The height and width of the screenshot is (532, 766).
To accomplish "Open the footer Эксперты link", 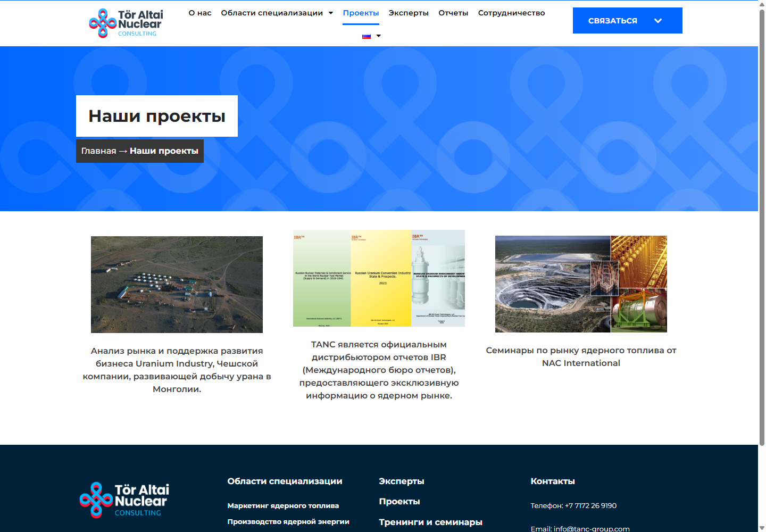I will pos(402,481).
